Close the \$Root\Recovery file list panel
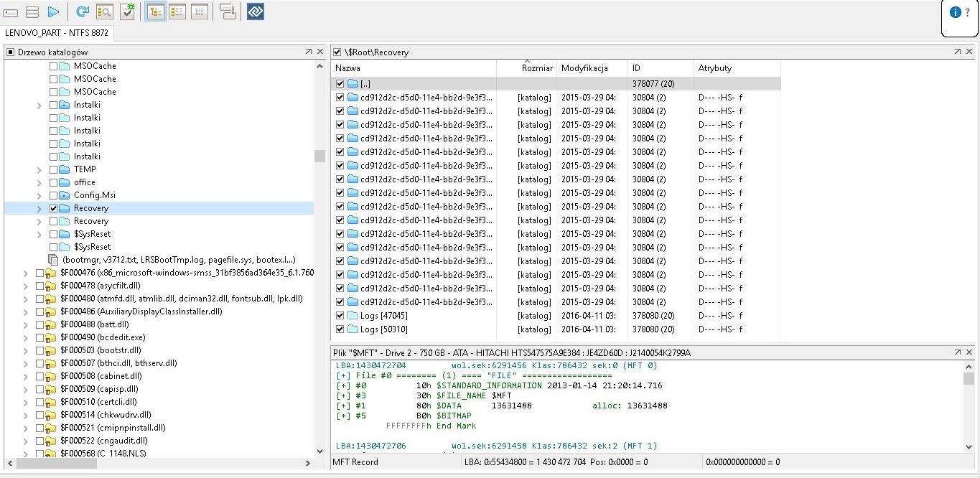Viewport: 980px width, 478px height. [x=969, y=52]
